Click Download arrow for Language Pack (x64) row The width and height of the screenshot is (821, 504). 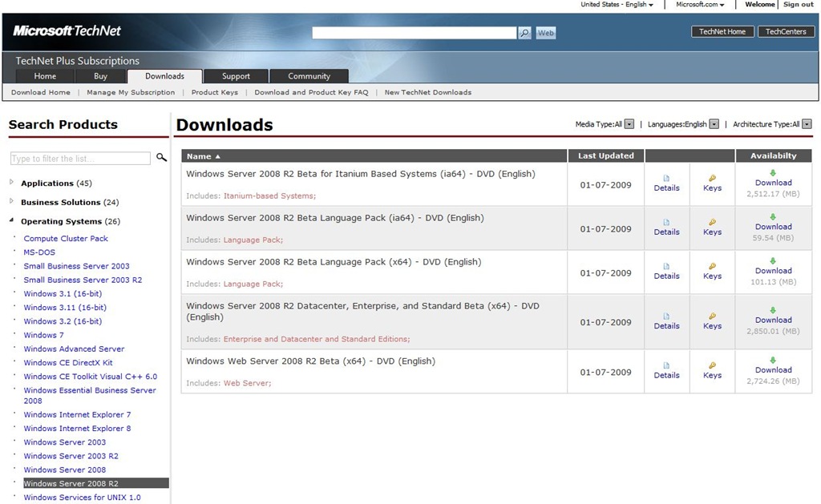(773, 260)
